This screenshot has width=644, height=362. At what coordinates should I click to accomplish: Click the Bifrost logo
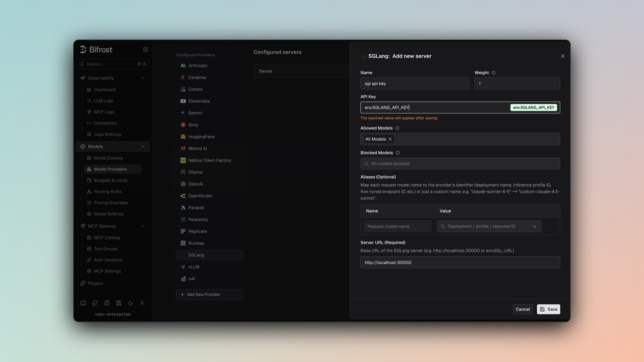(x=96, y=50)
